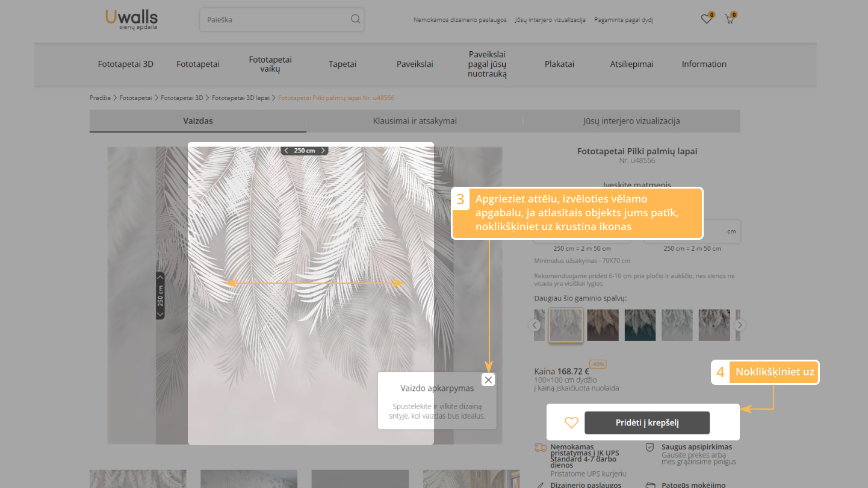Click down arrow on vertical height ruler

[x=160, y=314]
